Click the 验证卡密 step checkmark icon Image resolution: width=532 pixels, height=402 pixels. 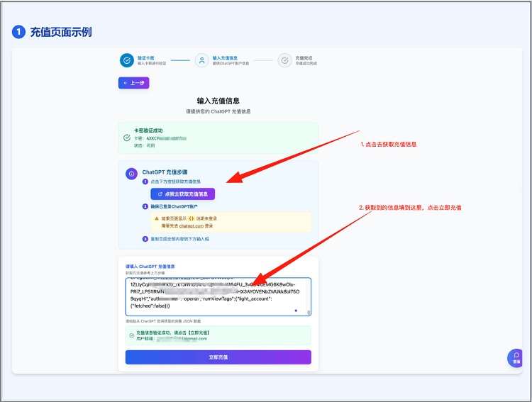pyautogui.click(x=126, y=60)
